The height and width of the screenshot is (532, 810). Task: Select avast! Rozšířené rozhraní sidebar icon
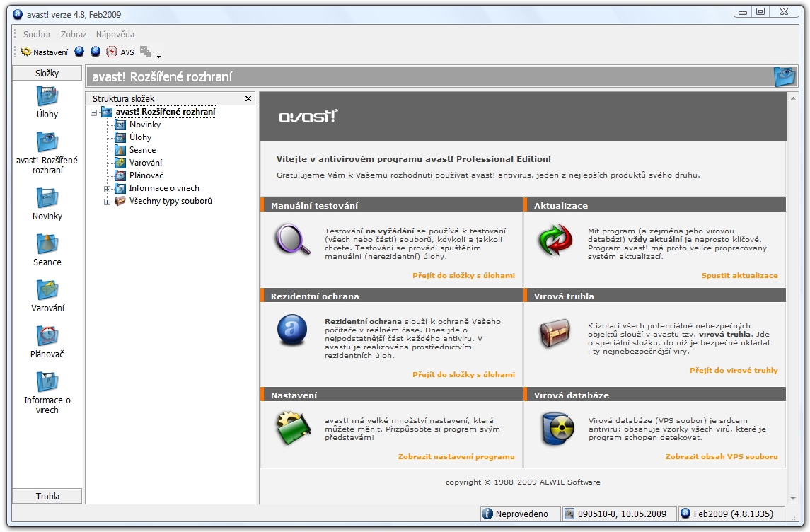47,154
